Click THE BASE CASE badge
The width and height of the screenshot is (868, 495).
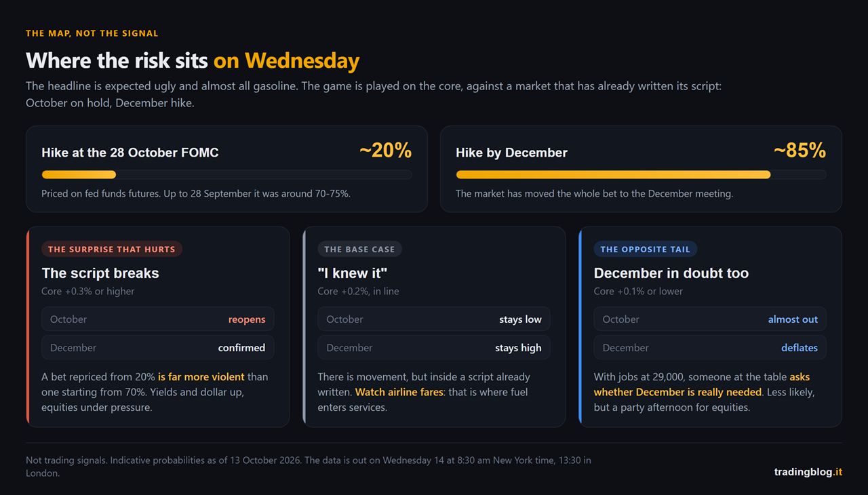[x=359, y=249]
